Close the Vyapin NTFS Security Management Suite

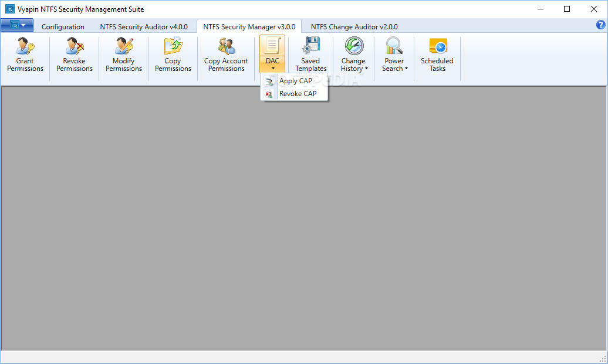(594, 9)
